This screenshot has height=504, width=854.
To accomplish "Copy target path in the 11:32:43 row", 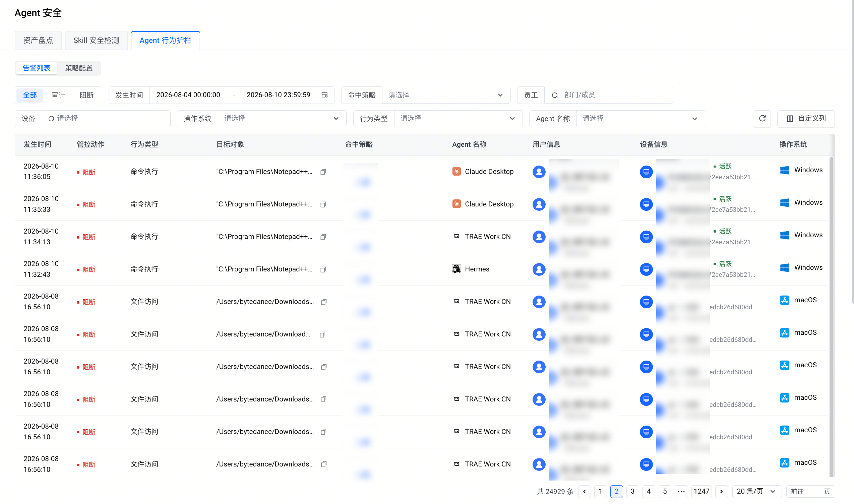I will point(323,270).
